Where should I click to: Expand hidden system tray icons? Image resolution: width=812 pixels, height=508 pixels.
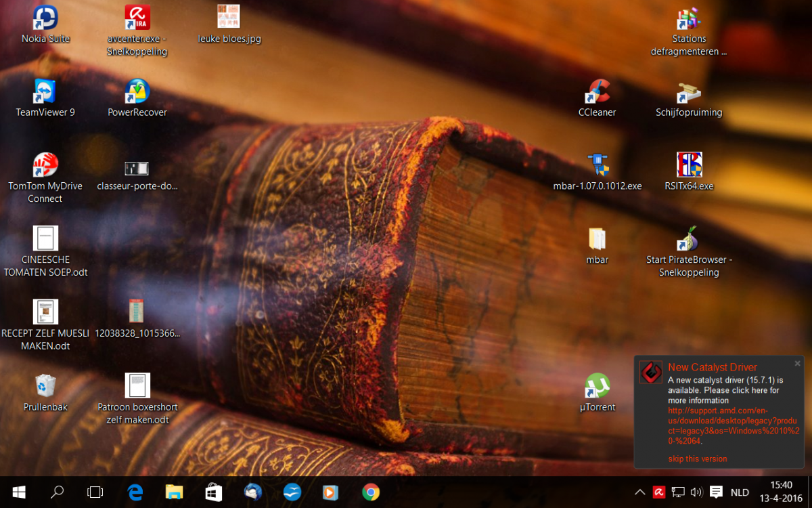click(x=639, y=492)
